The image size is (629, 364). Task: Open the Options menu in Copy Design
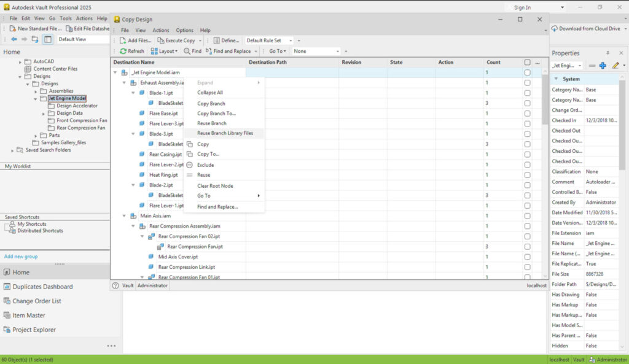184,30
